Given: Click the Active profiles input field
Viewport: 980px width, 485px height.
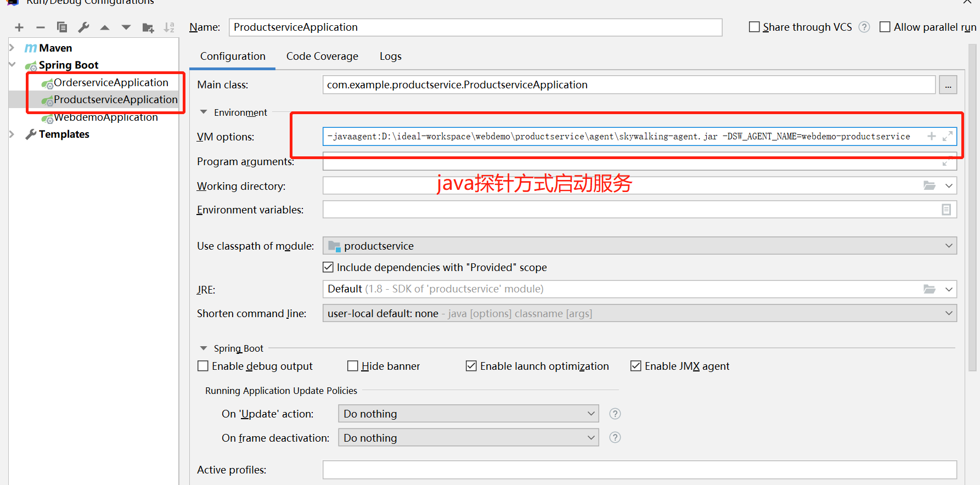Looking at the screenshot, I should point(639,470).
